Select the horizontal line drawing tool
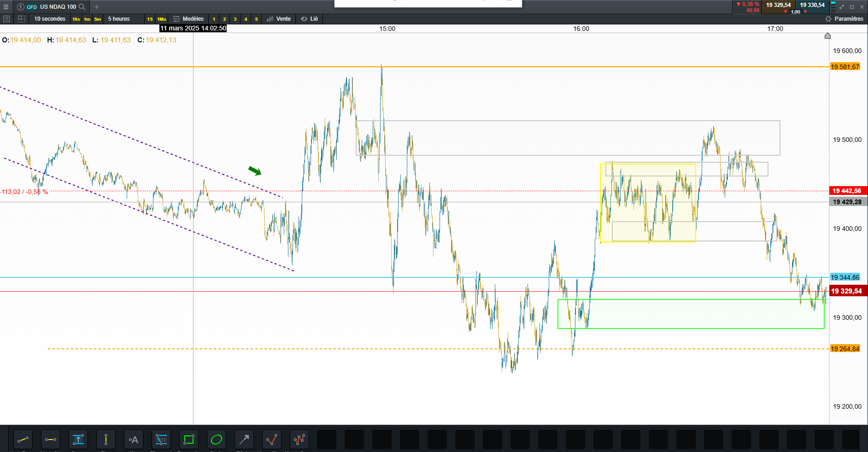The height and width of the screenshot is (452, 868). (x=51, y=440)
